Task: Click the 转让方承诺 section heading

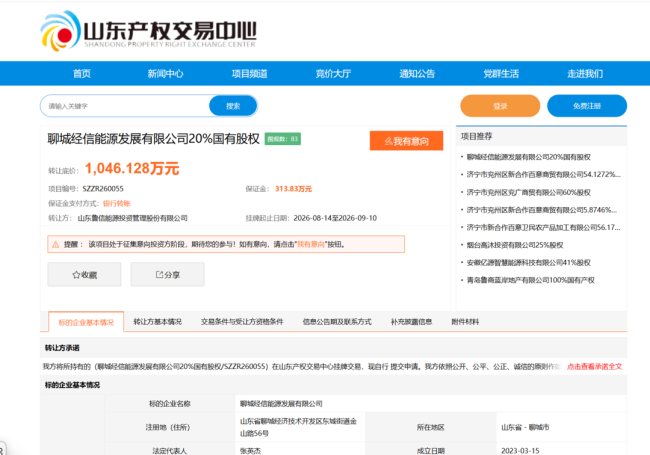Action: pyautogui.click(x=62, y=348)
